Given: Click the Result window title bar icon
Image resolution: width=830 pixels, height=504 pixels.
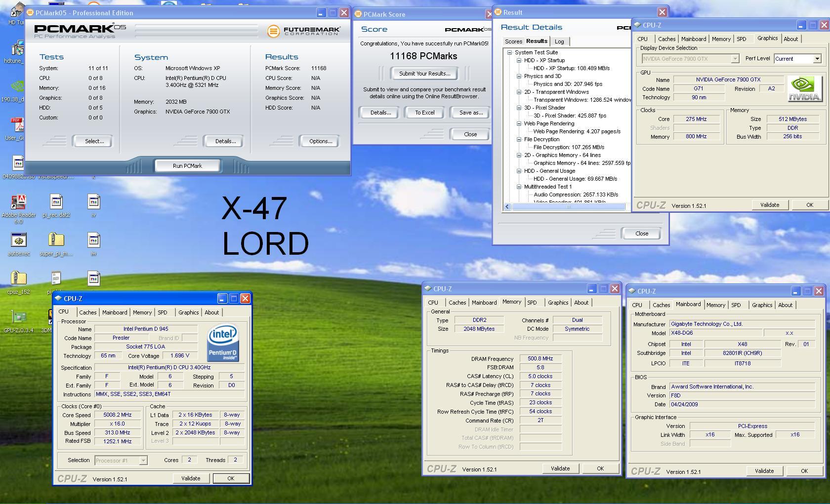Looking at the screenshot, I should click(498, 12).
